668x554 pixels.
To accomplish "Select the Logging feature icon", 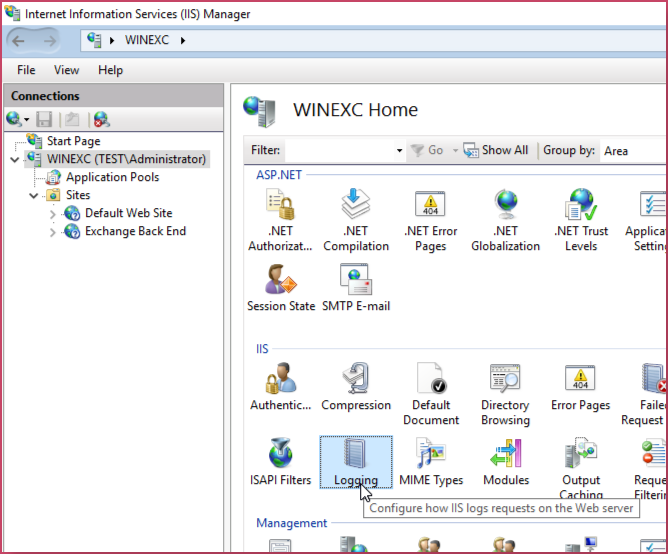I will [356, 462].
